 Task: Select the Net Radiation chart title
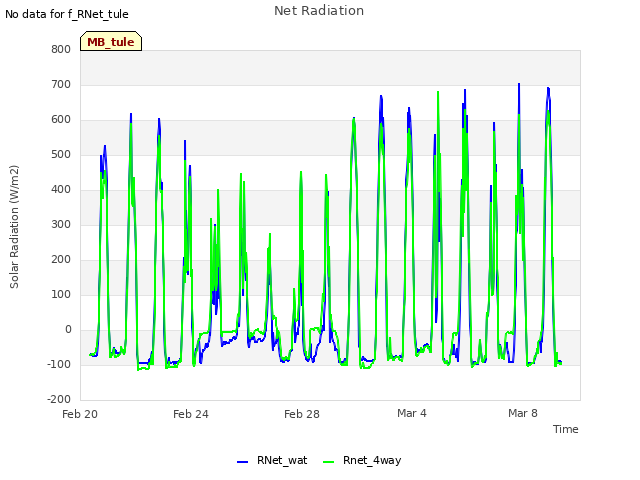pyautogui.click(x=319, y=11)
